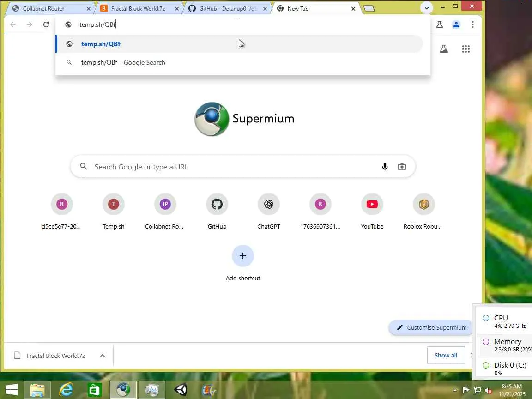Switch to the resource monitor taskbar icon
The width and height of the screenshot is (532, 399).
point(152,390)
